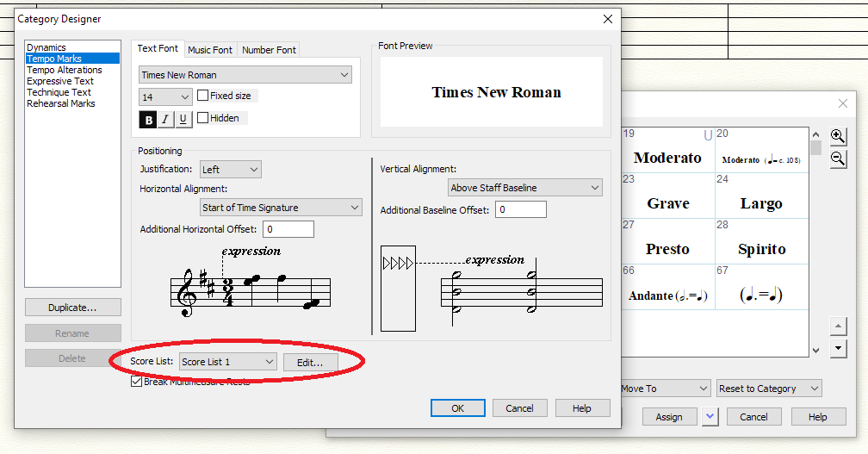Viewport: 868px width, 454px height.
Task: Select Expressive Text in category list
Action: click(60, 81)
